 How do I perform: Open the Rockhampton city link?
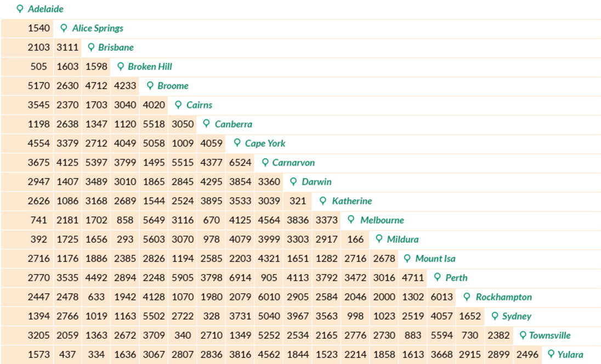[503, 297]
